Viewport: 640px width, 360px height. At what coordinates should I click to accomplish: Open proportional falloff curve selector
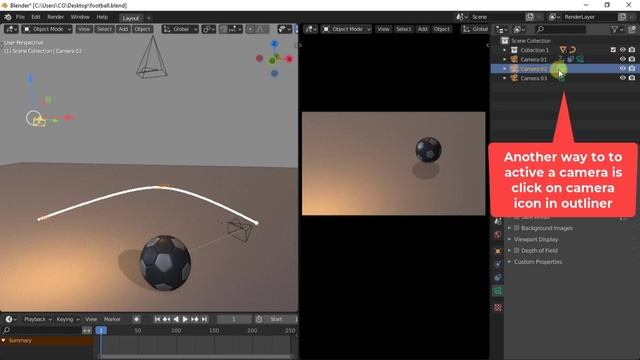(x=262, y=29)
